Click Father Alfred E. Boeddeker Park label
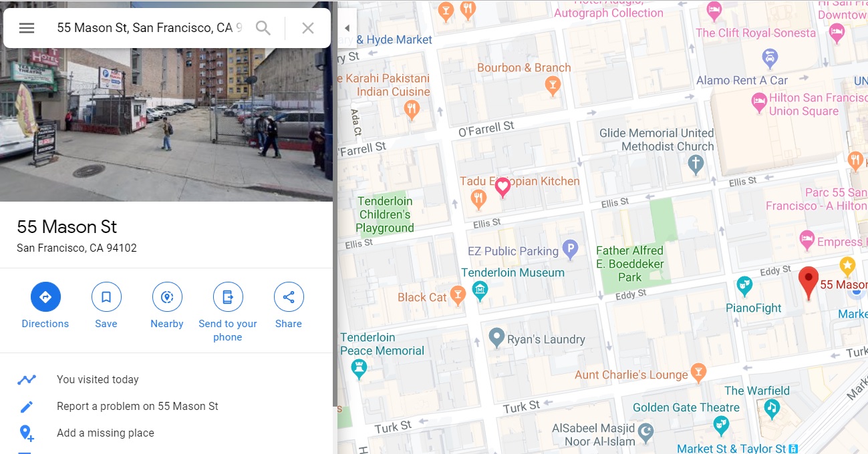 pyautogui.click(x=629, y=264)
